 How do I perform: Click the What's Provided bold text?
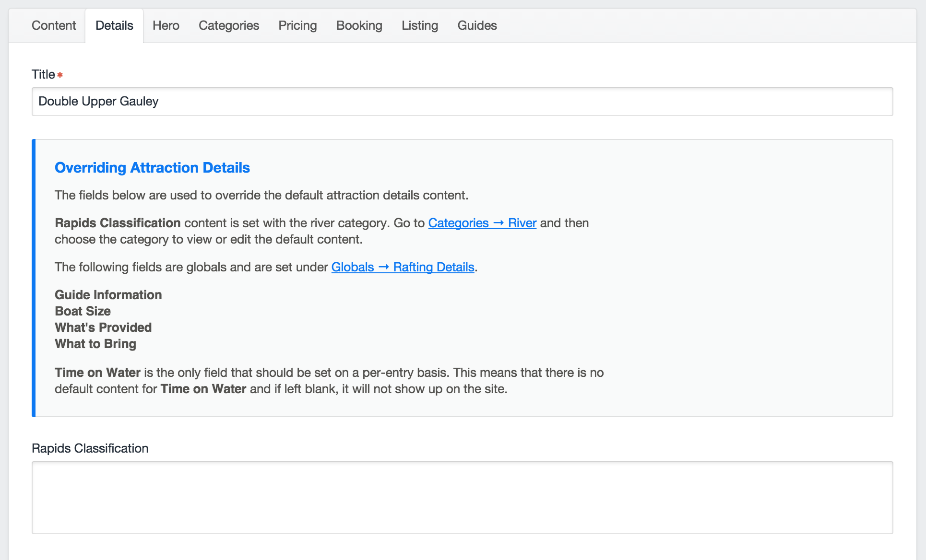103,327
